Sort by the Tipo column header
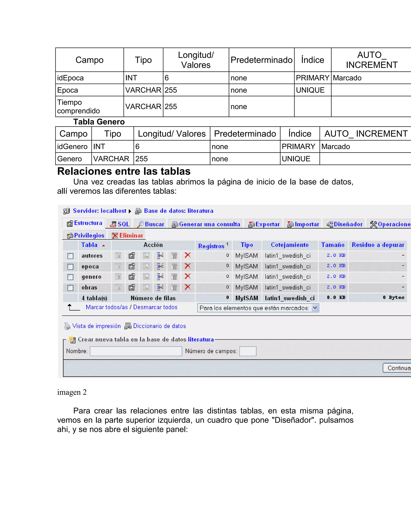This screenshot has width=411, height=532. [247, 245]
